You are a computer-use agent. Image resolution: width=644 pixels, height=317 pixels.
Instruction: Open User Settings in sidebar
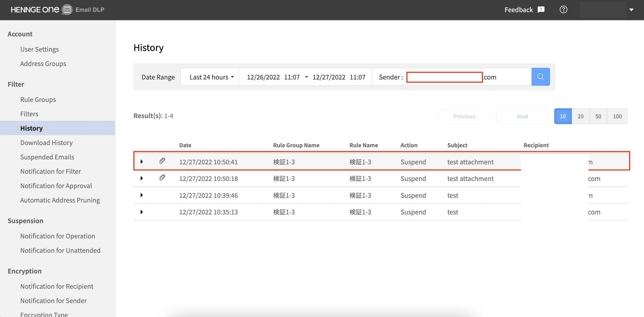coord(40,49)
